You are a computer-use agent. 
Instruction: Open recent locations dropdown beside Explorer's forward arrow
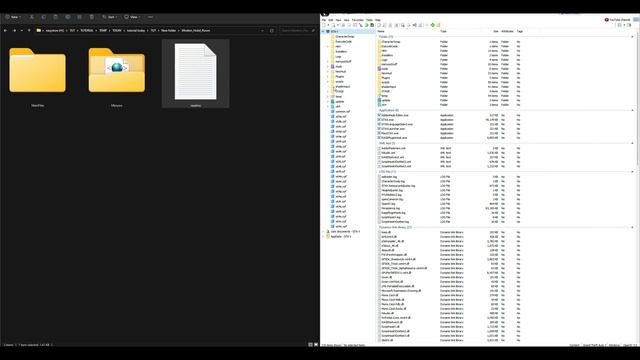point(22,31)
